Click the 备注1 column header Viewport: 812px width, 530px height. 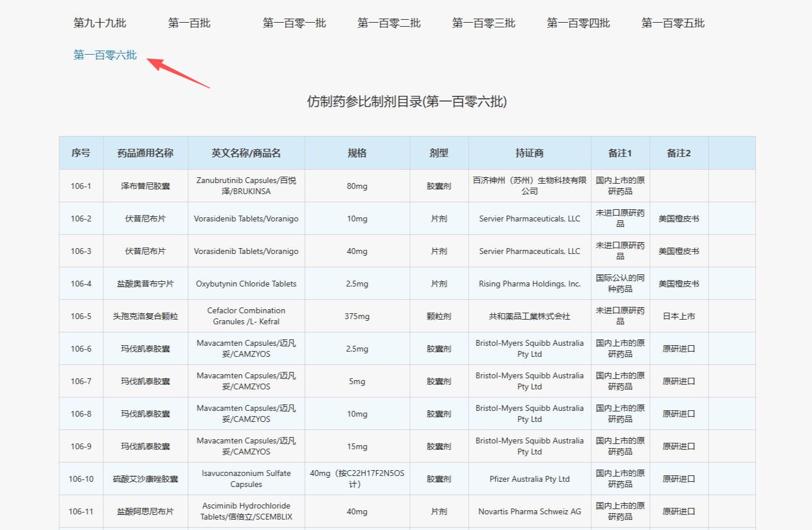[620, 153]
